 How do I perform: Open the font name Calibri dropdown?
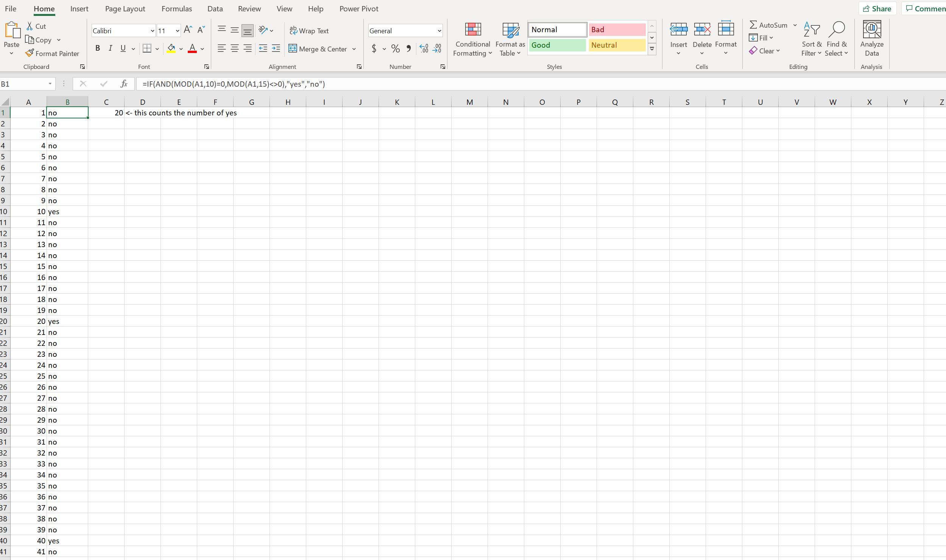[x=152, y=31]
